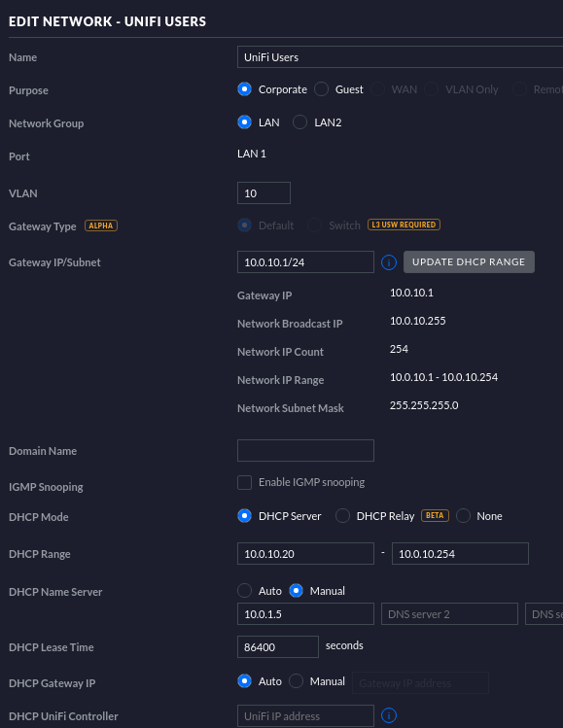
Task: Select the Corporate purpose radio button
Action: point(244,89)
